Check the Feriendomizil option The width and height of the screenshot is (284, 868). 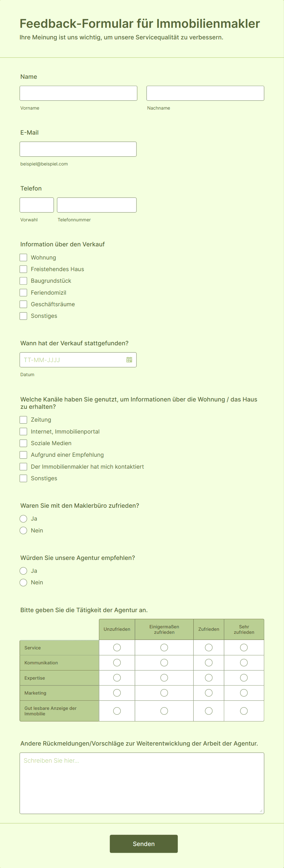click(x=23, y=292)
